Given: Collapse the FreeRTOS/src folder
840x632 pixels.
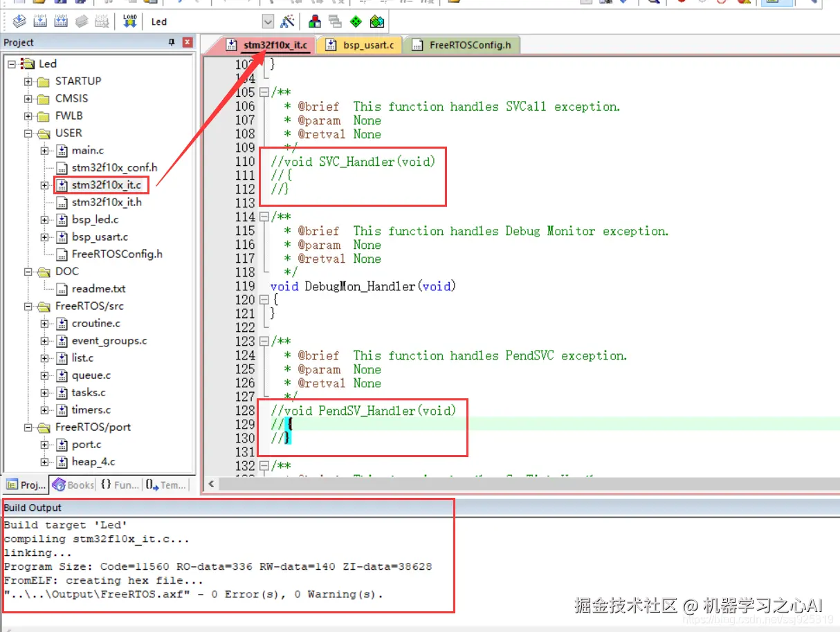Looking at the screenshot, I should [28, 306].
